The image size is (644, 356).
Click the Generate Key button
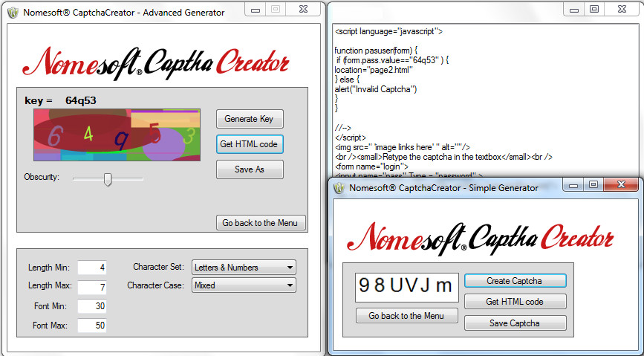click(x=250, y=119)
